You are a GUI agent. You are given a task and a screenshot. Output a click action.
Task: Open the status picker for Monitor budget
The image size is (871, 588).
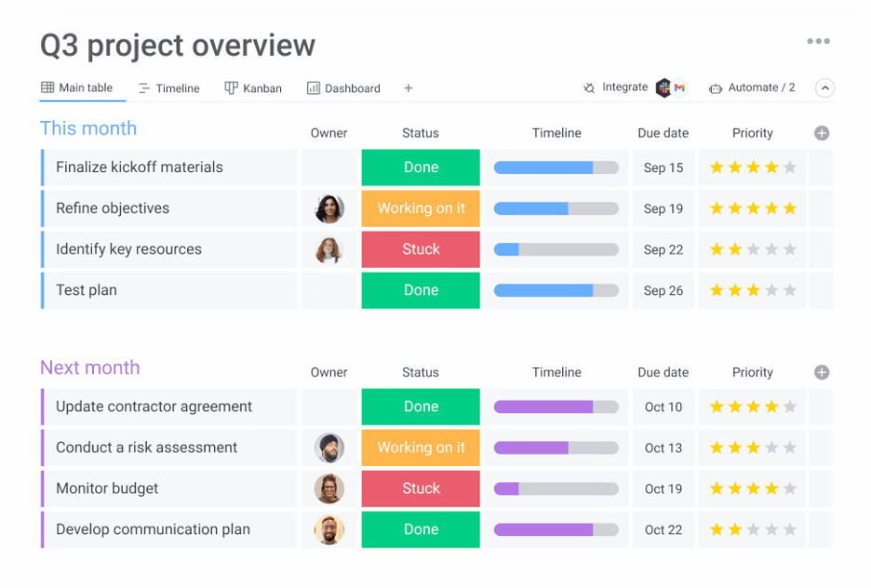tap(421, 488)
